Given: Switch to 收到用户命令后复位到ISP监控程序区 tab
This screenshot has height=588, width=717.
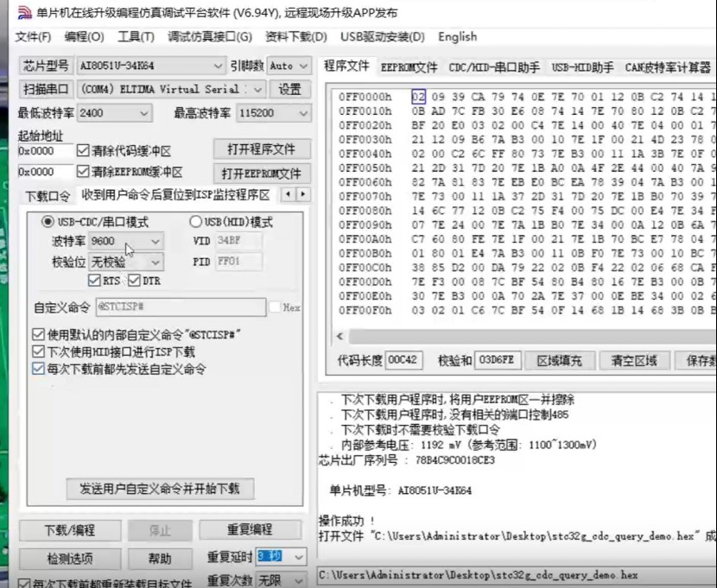Looking at the screenshot, I should 175,195.
